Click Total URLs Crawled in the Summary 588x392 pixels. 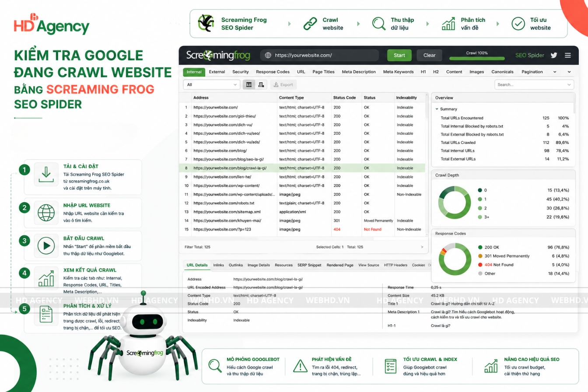(x=458, y=143)
